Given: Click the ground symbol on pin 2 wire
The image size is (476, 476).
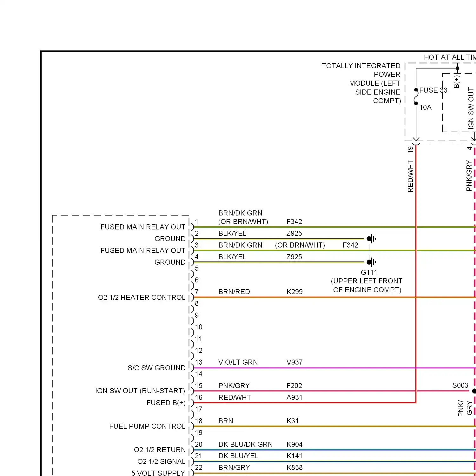Looking at the screenshot, I should coord(371,239).
